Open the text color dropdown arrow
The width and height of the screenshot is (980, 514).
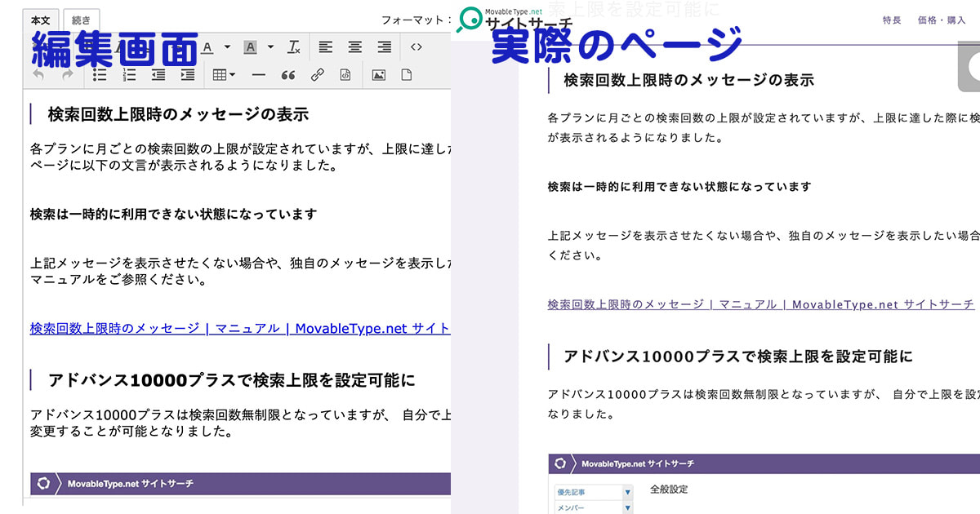coord(227,47)
